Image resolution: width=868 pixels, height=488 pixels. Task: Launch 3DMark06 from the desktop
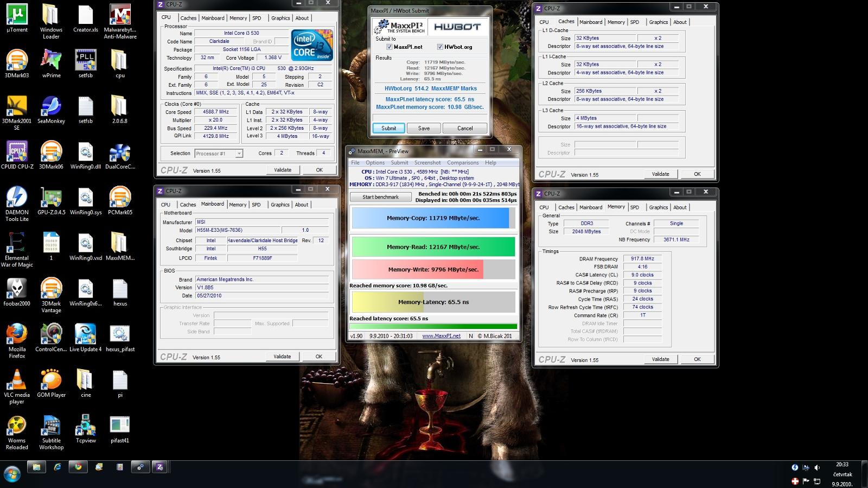coord(51,155)
